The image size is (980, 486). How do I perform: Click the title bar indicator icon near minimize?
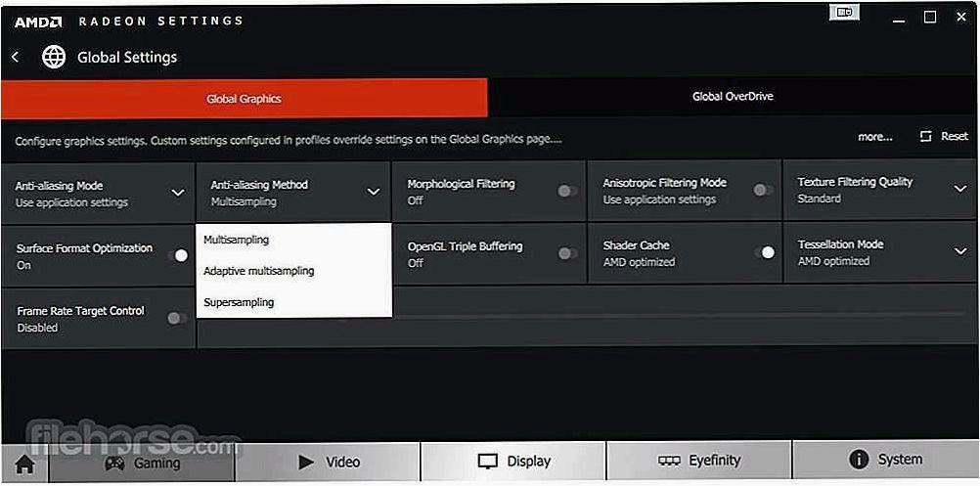[x=844, y=13]
